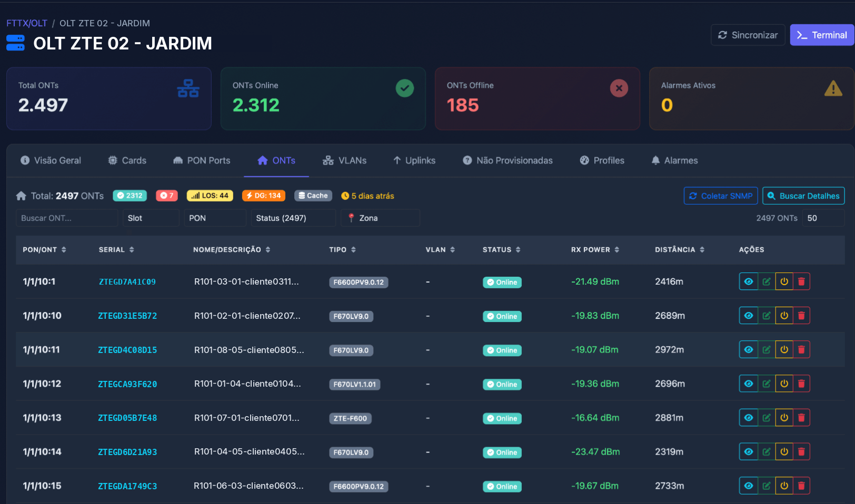
Task: Open the Não Provisionadas tab
Action: pyautogui.click(x=508, y=160)
